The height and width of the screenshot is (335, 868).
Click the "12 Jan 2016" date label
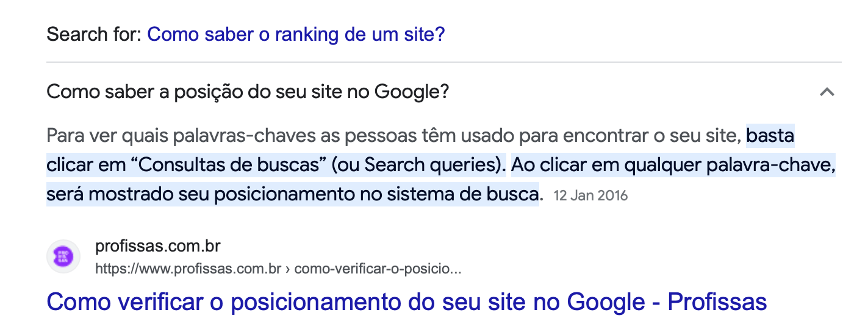point(590,196)
